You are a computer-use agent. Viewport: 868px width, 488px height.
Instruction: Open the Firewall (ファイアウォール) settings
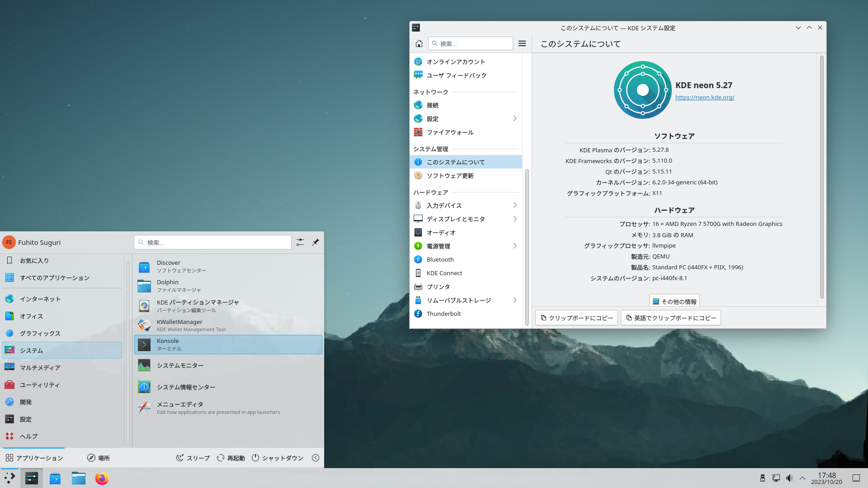pos(450,132)
